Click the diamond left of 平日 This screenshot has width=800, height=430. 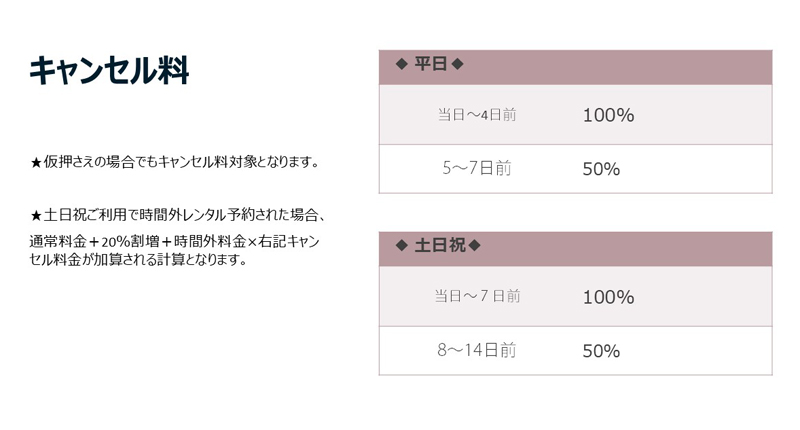401,65
